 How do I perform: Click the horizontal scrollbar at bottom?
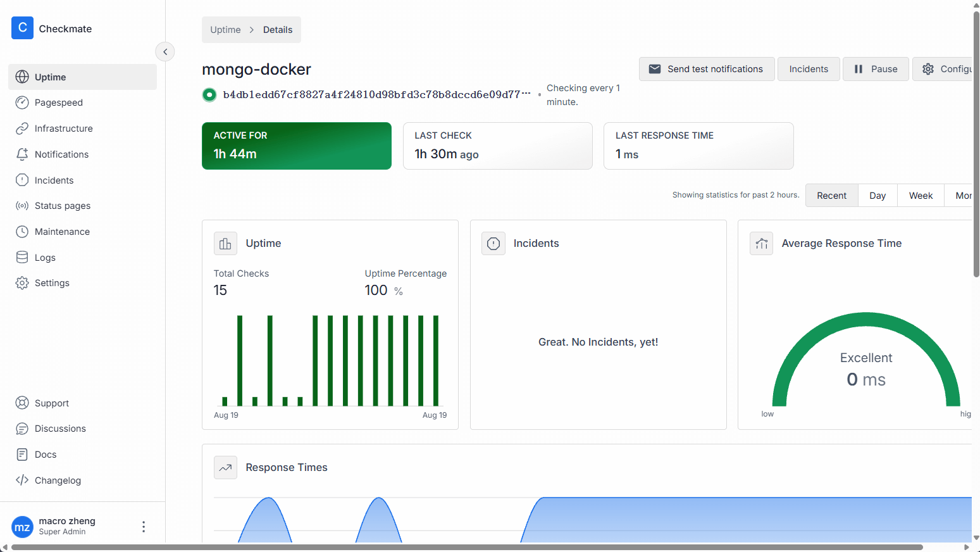467,547
